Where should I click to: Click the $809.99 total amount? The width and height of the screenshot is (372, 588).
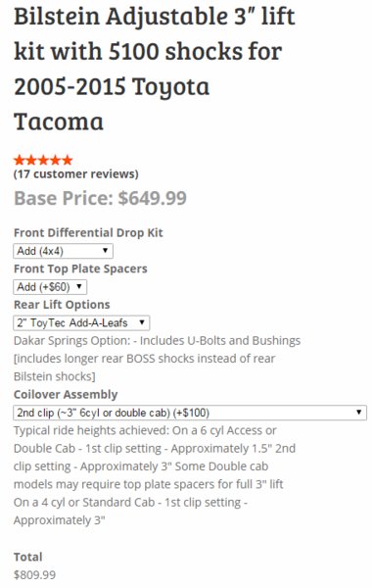[x=34, y=574]
